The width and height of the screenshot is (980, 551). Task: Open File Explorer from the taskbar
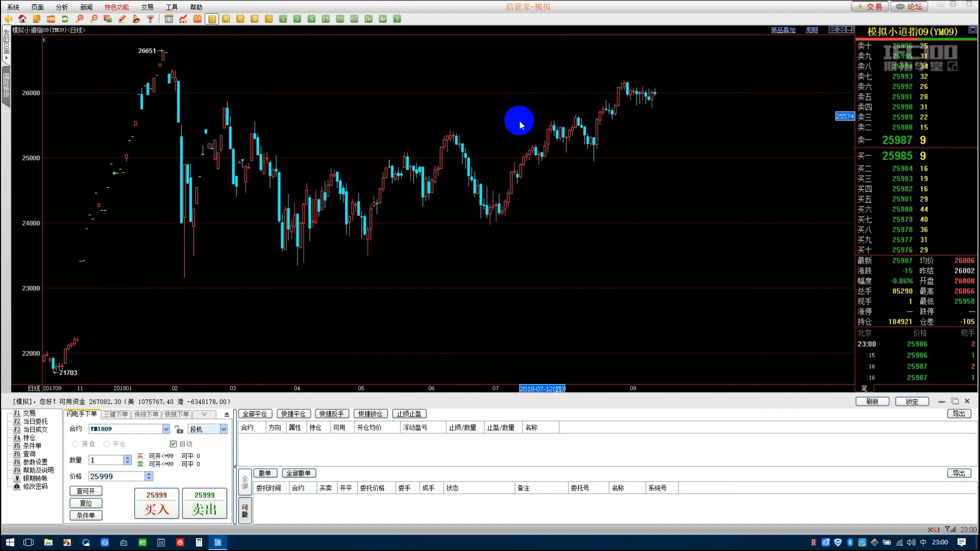point(48,542)
